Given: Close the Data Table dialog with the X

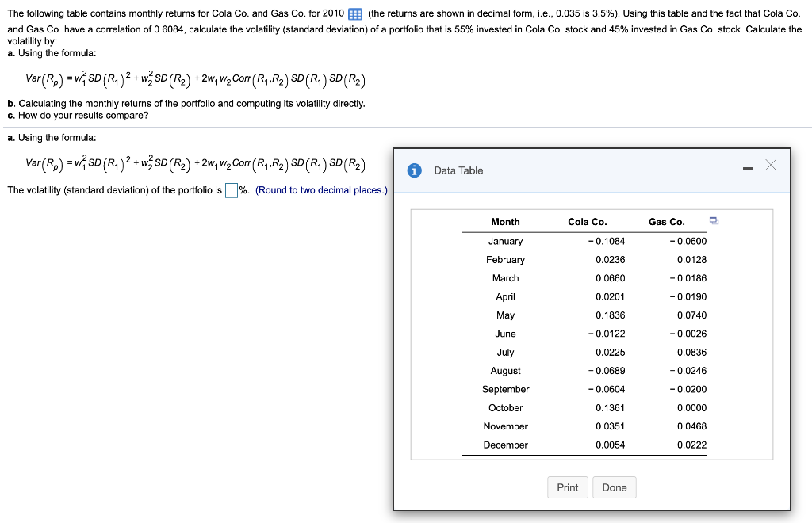Looking at the screenshot, I should [x=771, y=165].
